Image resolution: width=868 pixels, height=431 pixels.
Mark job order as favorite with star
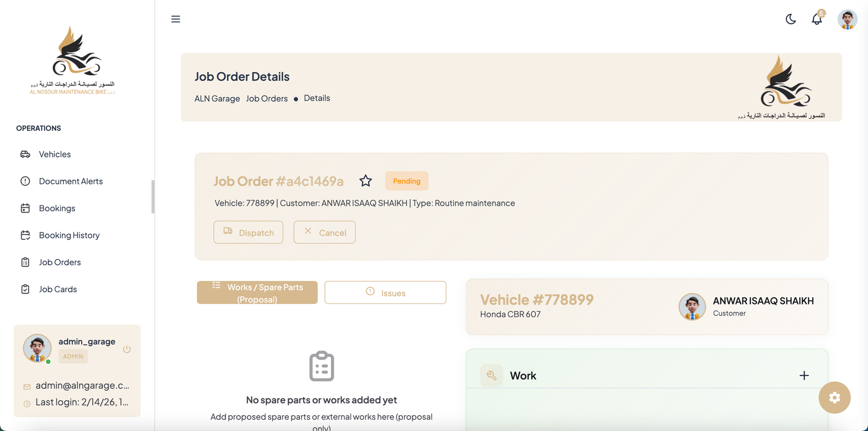click(x=366, y=181)
